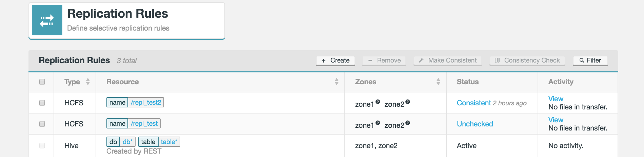This screenshot has height=157, width=644.
Task: Sort rules by the Type column arrows
Action: coord(88,82)
